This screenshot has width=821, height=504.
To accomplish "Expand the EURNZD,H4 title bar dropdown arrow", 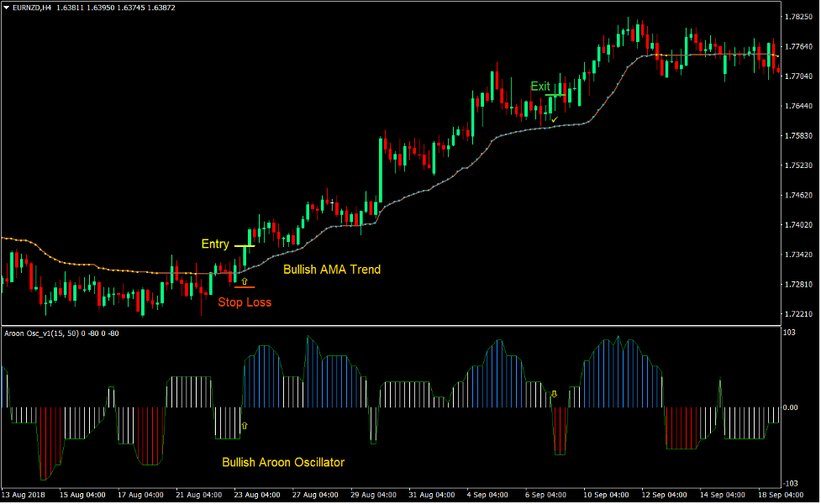I will 7,6.
